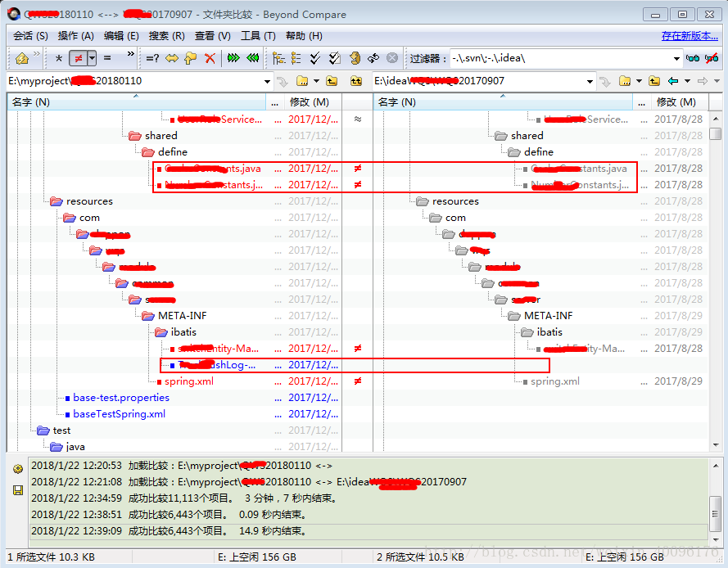
Task: Click the expand all folders icon
Action: click(x=279, y=58)
